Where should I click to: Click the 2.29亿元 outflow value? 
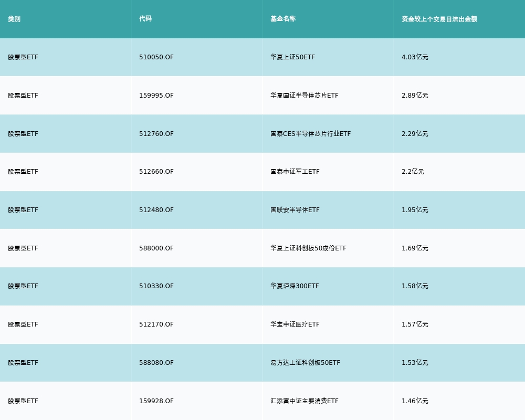415,134
